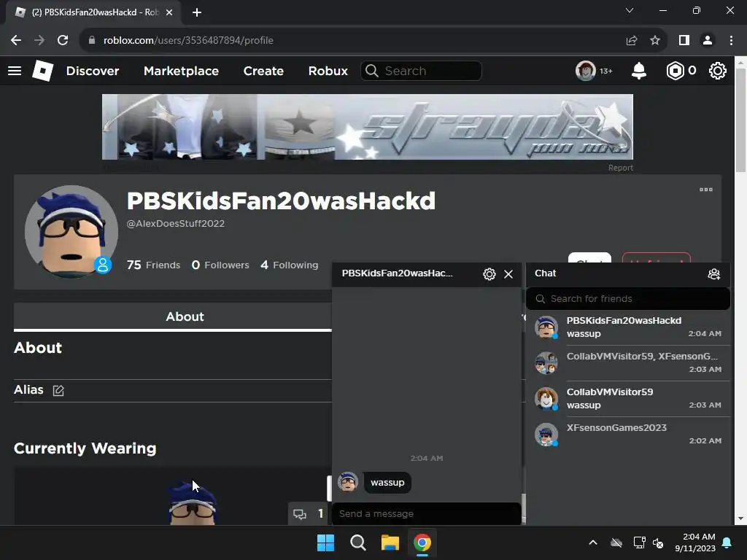The width and height of the screenshot is (747, 560).
Task: View the 0 Followers list
Action: 220,265
